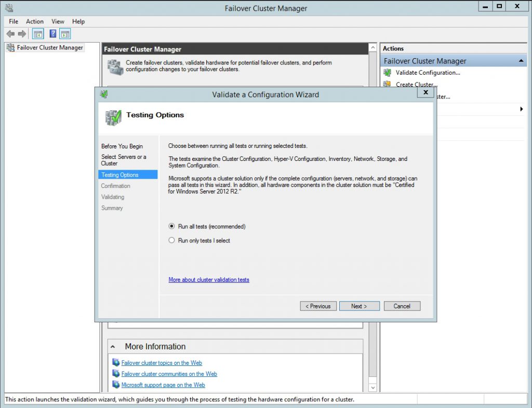The width and height of the screenshot is (532, 408).
Task: Click the Previous button in wizard
Action: click(318, 306)
